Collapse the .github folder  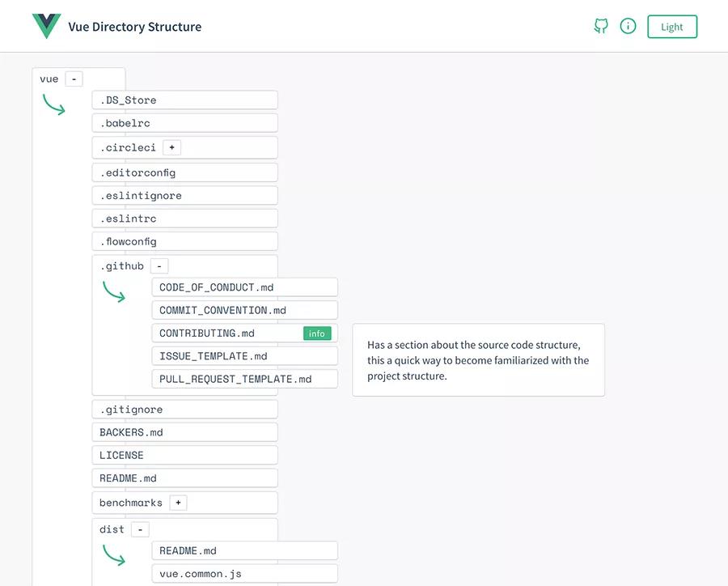(x=159, y=266)
